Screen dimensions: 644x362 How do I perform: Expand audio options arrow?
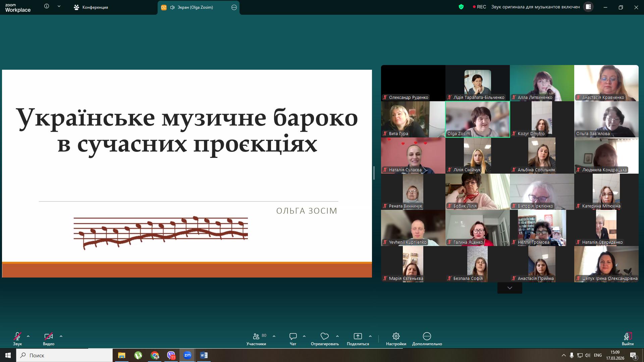[28, 336]
